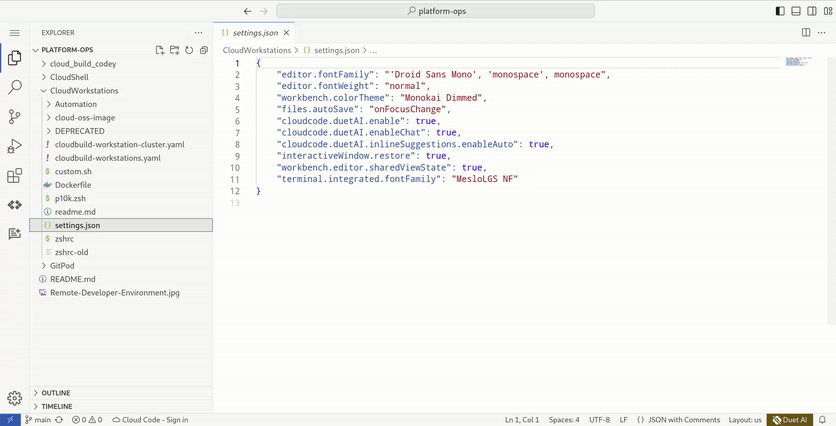Open Remote-Developer-Environment.jpg image
Screen dimensions: 836x426
tap(121, 293)
